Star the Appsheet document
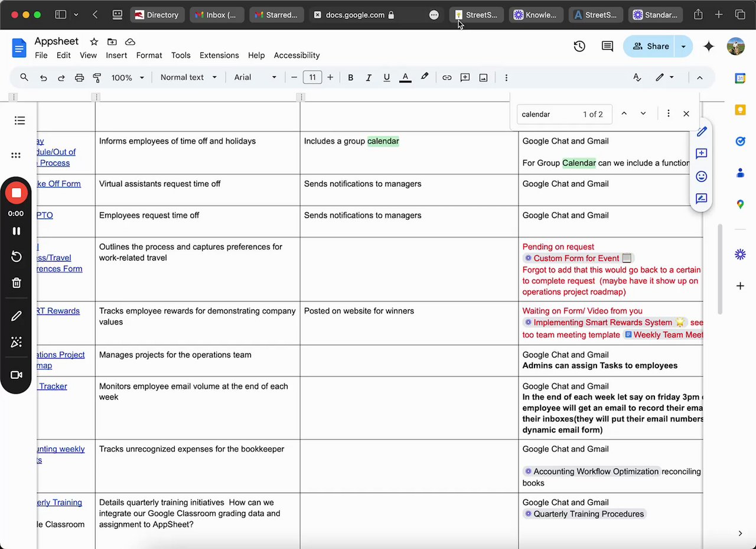 pyautogui.click(x=94, y=41)
